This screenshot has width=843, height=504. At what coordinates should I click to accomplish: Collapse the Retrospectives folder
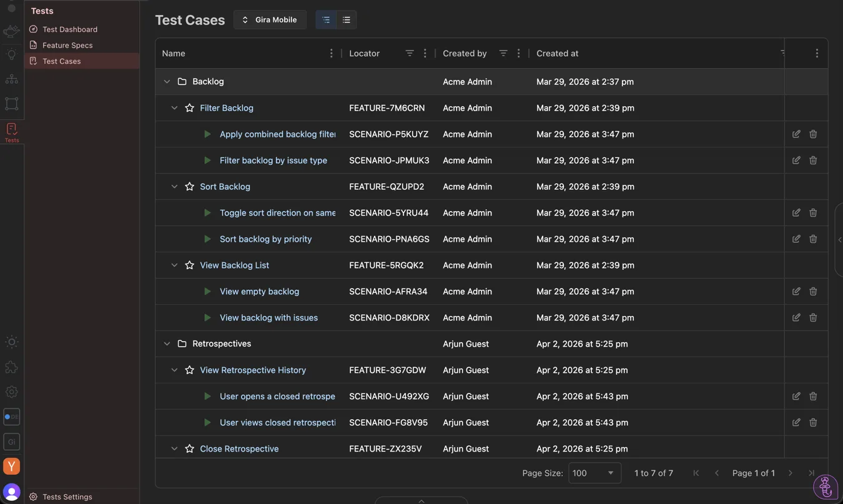[167, 344]
